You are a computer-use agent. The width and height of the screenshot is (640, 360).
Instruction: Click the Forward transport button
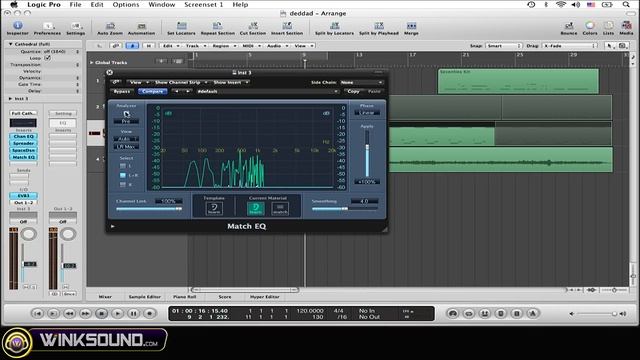pyautogui.click(x=85, y=313)
